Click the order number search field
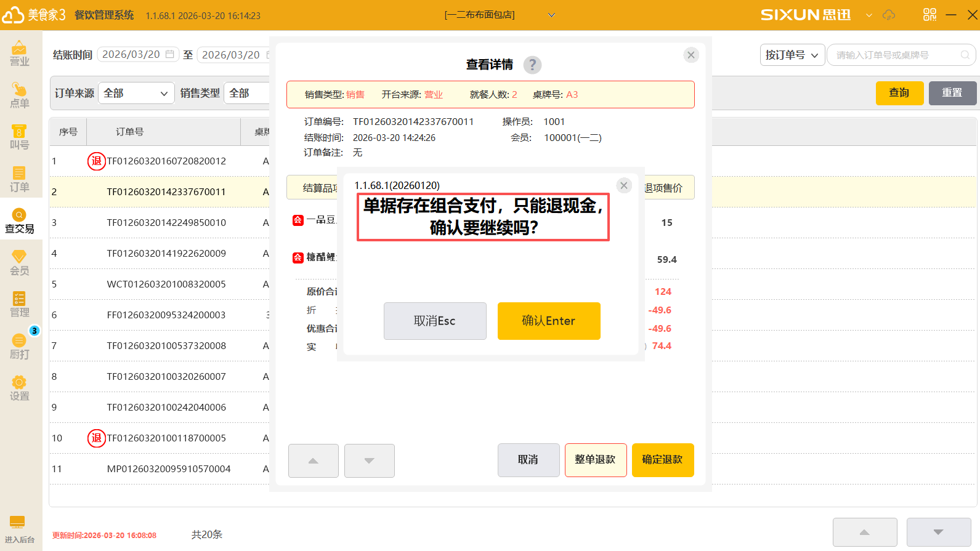Screen dimensions: 980x551 pyautogui.click(x=896, y=55)
